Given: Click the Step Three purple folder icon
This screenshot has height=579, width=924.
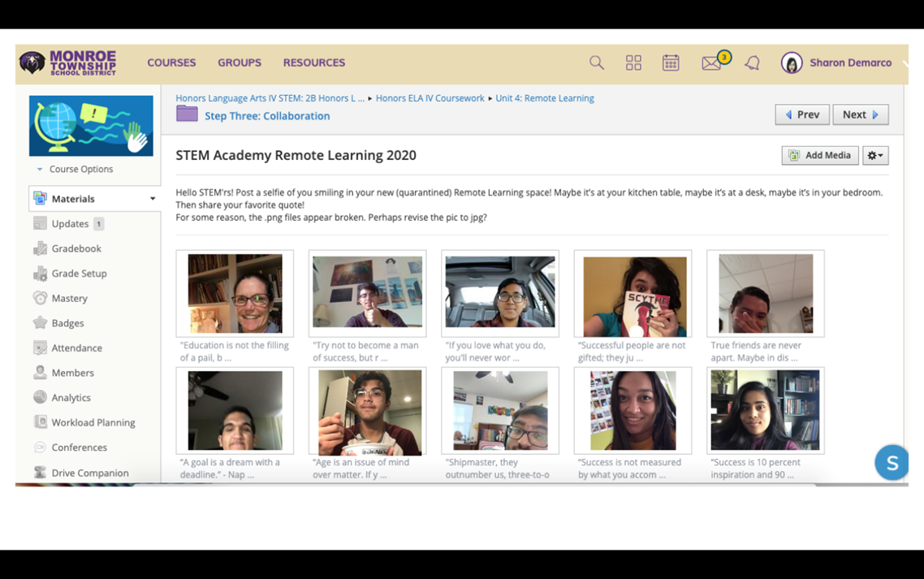Looking at the screenshot, I should pyautogui.click(x=187, y=115).
